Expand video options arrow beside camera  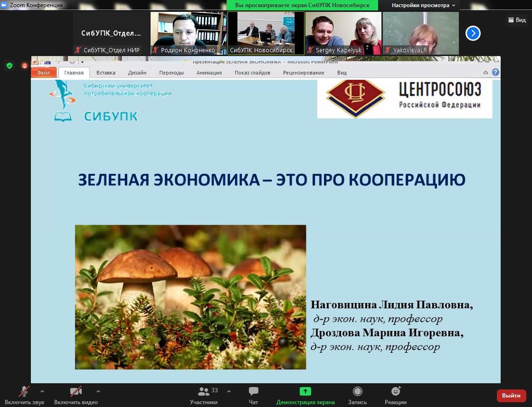pyautogui.click(x=98, y=391)
